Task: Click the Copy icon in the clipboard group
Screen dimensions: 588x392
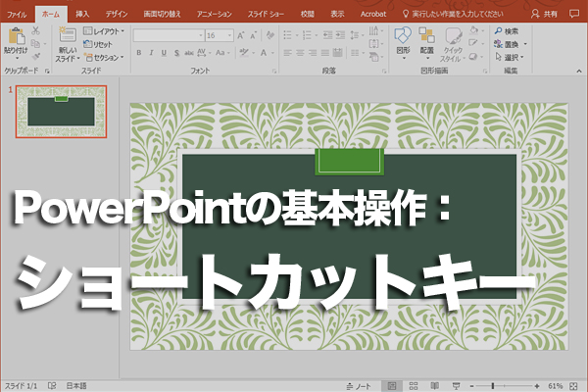Action: (x=35, y=43)
